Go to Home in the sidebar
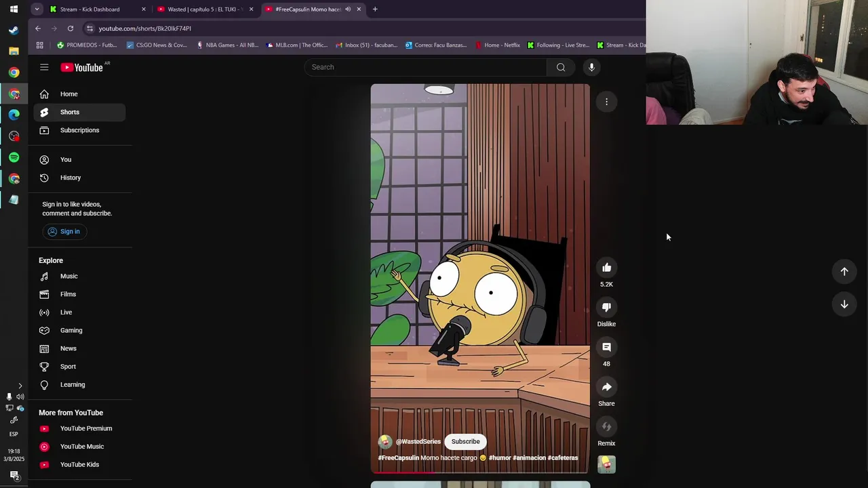Screen dimensions: 868x488 (79, 94)
